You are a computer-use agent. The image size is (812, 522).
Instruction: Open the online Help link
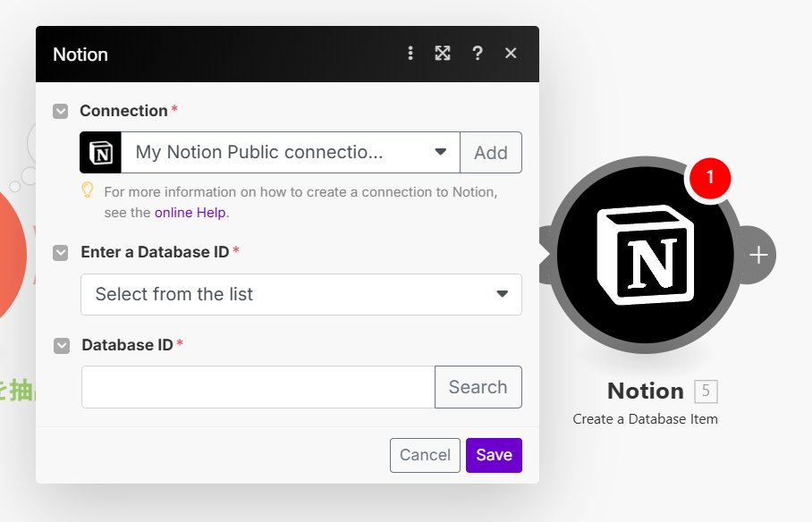pyautogui.click(x=190, y=213)
